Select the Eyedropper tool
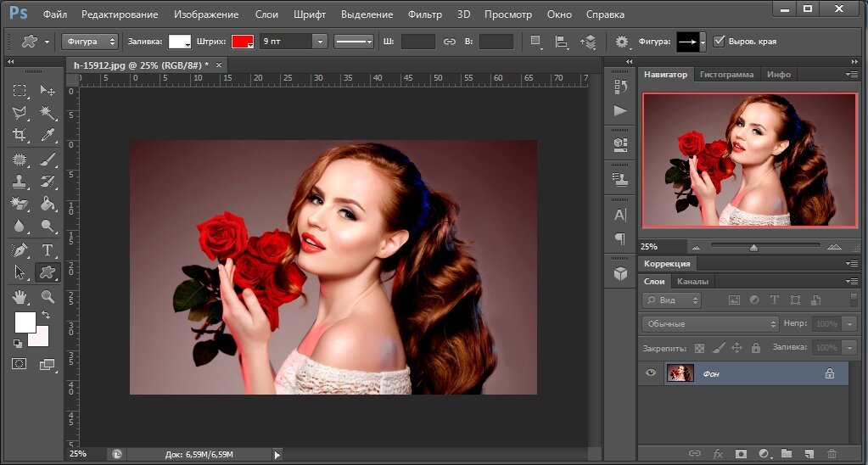This screenshot has width=868, height=465. (48, 135)
